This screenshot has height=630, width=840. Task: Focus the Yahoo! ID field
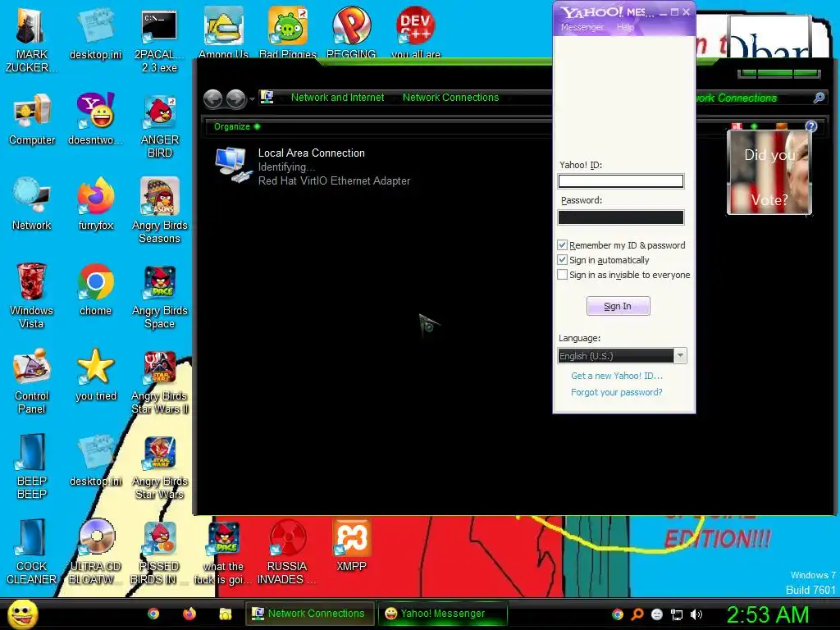(621, 181)
